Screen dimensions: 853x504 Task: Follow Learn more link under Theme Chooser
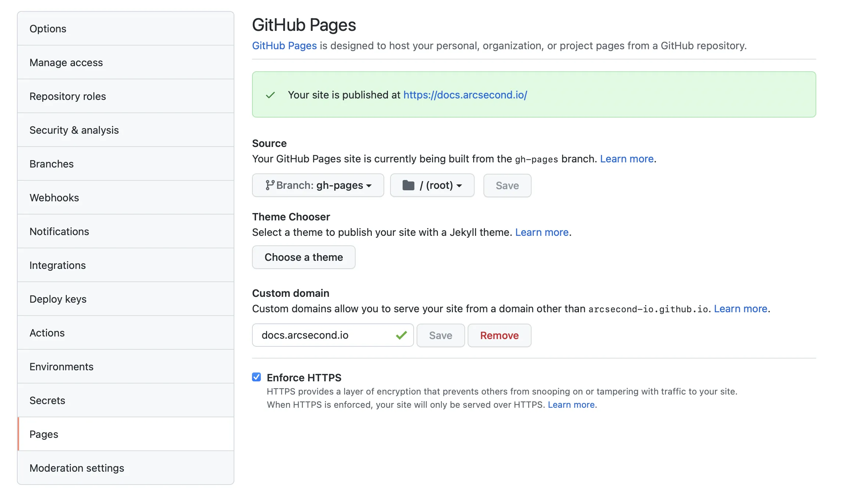542,232
